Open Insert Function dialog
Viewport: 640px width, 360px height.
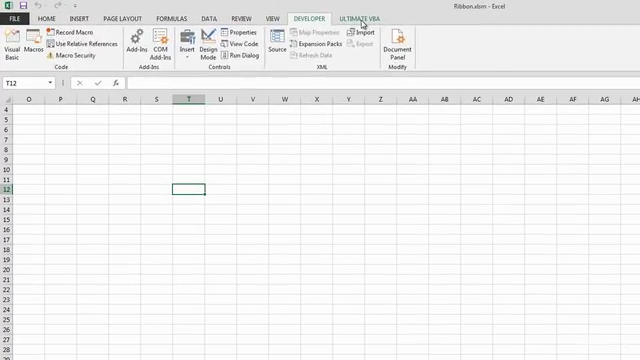pos(116,83)
